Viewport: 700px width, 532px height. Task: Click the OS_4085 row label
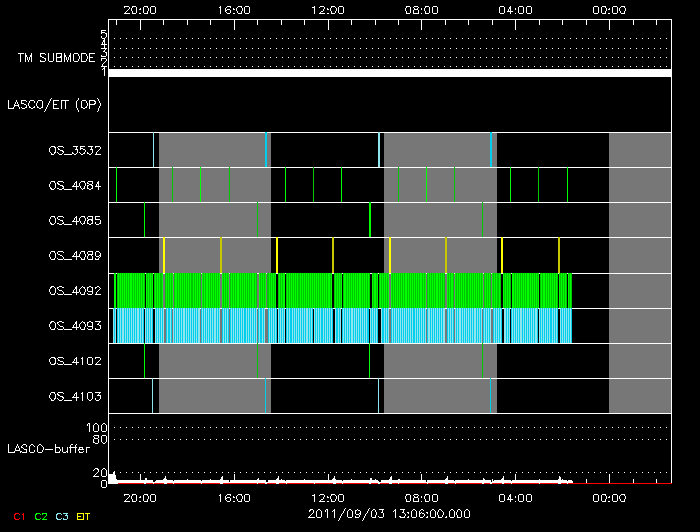pyautogui.click(x=74, y=221)
